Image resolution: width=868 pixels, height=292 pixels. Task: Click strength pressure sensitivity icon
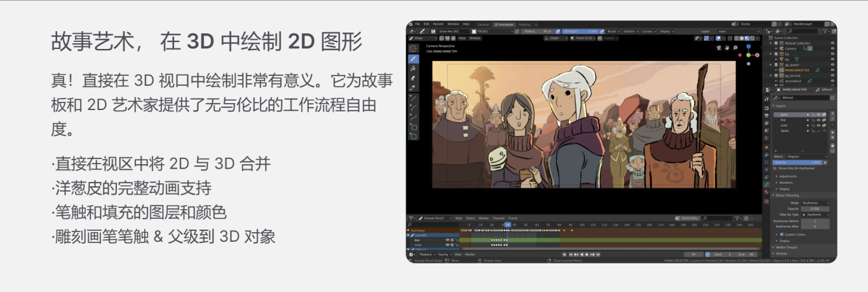click(602, 31)
